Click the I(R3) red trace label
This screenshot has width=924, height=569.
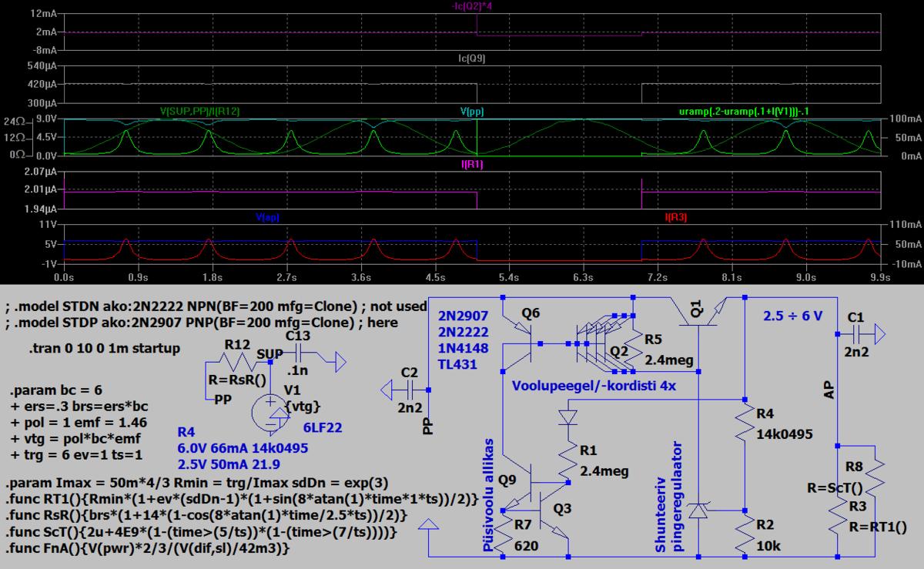(x=675, y=218)
